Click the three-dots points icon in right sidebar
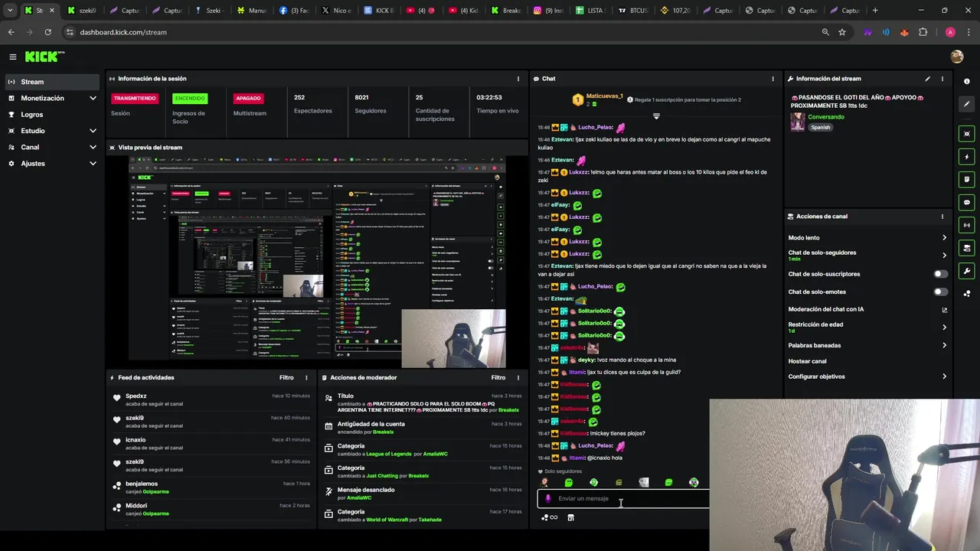Image resolution: width=980 pixels, height=551 pixels. tap(967, 293)
